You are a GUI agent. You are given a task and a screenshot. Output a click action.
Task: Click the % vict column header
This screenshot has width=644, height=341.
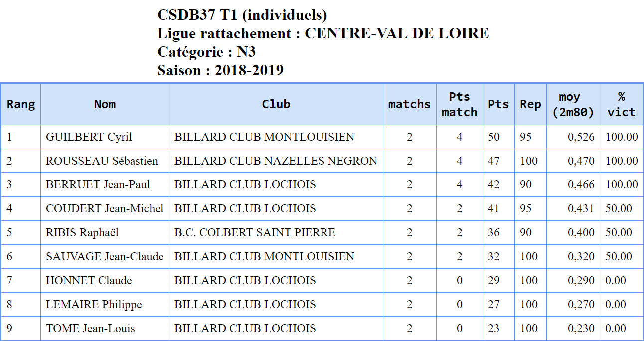pos(622,104)
